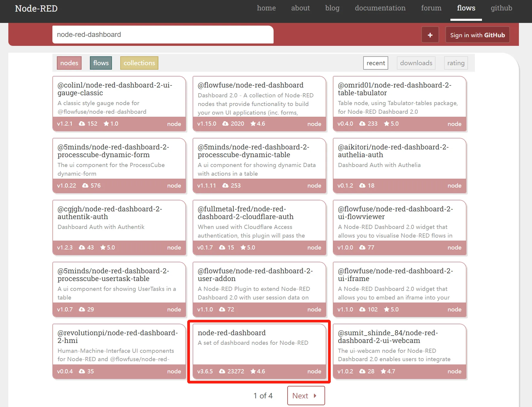The height and width of the screenshot is (407, 532).
Task: Click download icon on cloudflare-auth card
Action: click(222, 247)
